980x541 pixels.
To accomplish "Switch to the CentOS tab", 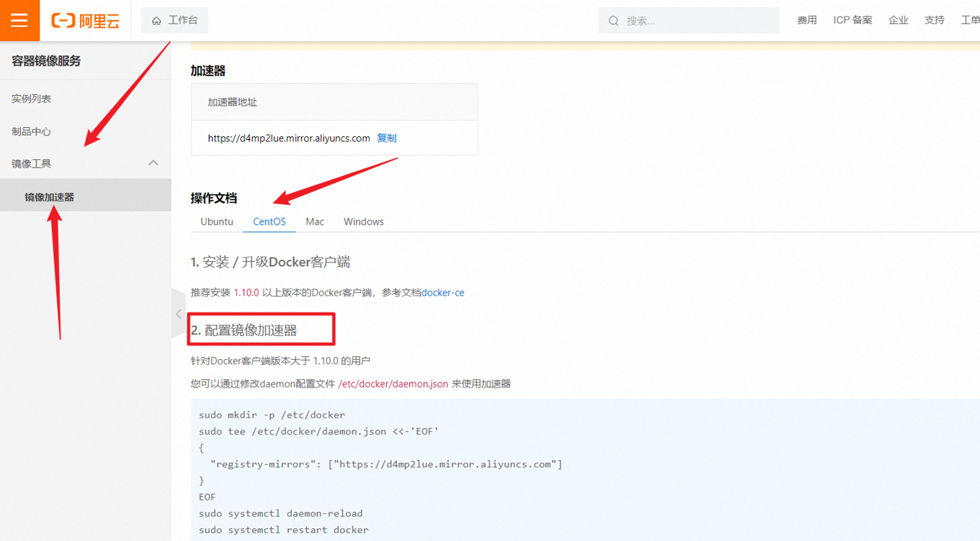I will tap(269, 221).
